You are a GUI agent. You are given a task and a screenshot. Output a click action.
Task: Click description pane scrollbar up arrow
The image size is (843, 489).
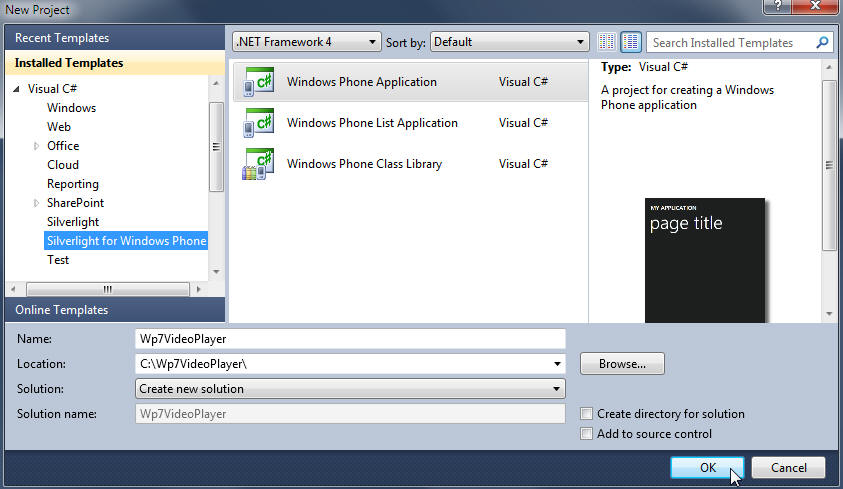[x=829, y=67]
